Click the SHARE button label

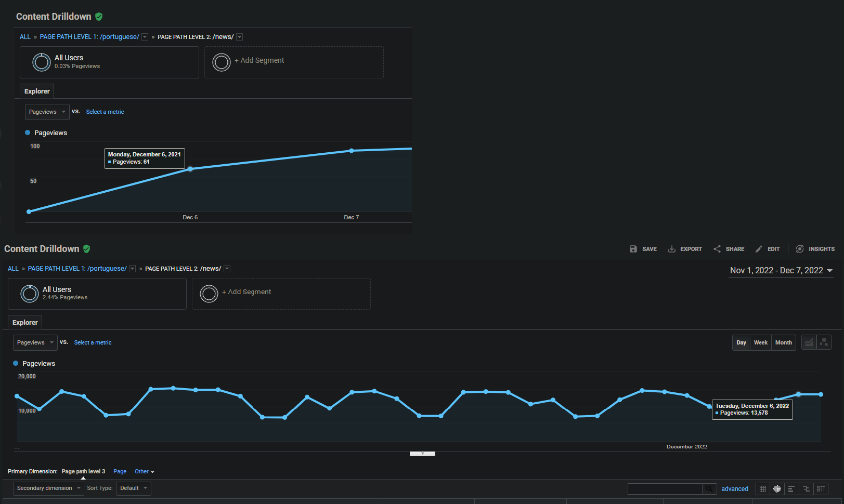coord(735,249)
